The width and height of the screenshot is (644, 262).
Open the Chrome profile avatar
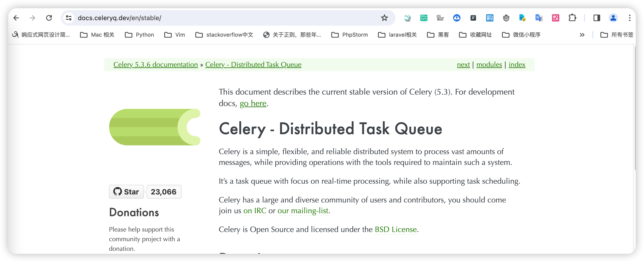click(613, 18)
